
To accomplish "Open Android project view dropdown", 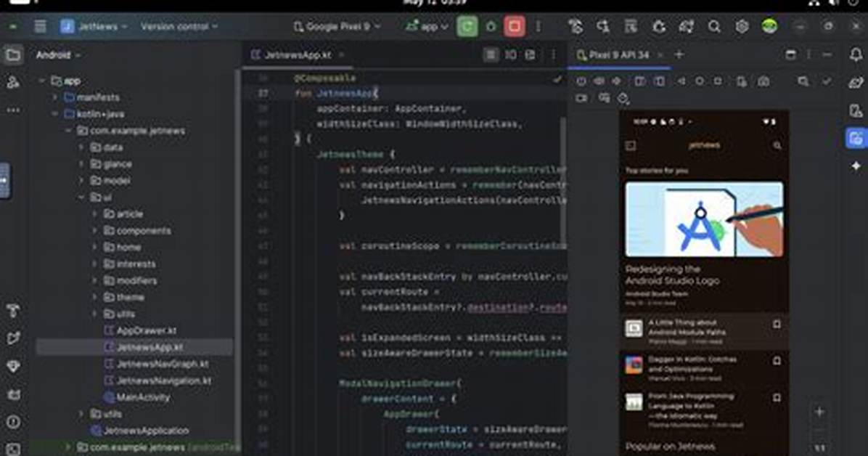I will pos(58,55).
